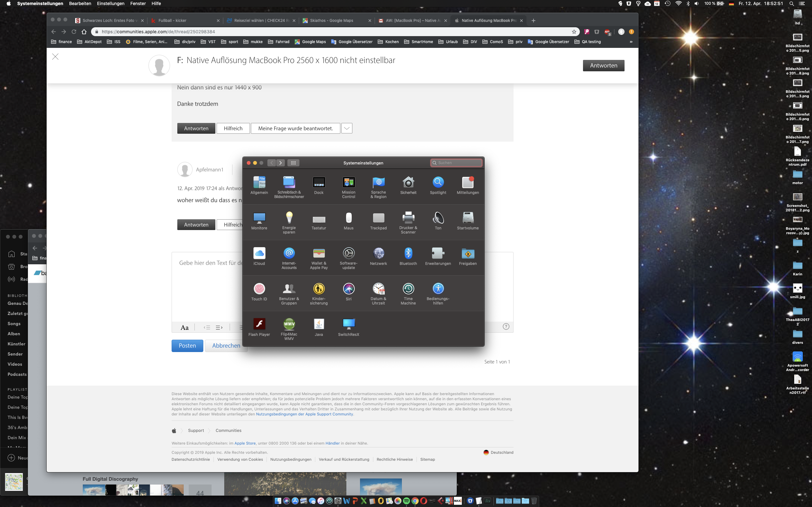Open the Wi-Fi status menu icon
This screenshot has width=812, height=507.
(678, 4)
